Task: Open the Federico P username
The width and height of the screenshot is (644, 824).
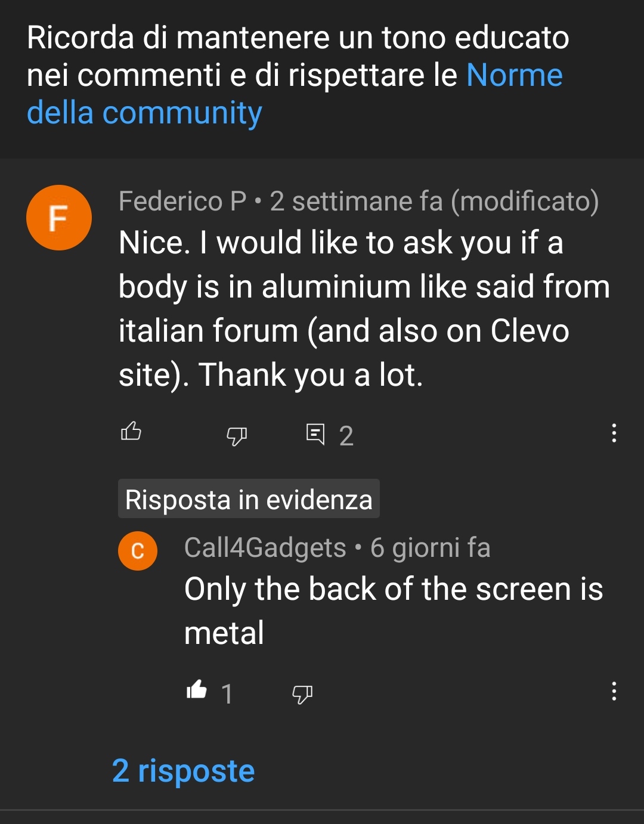Action: pos(182,202)
